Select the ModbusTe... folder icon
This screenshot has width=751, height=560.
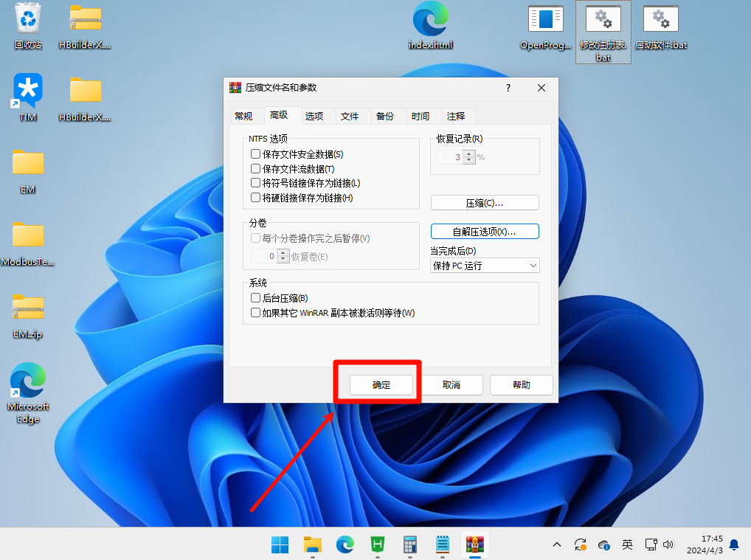[x=27, y=243]
